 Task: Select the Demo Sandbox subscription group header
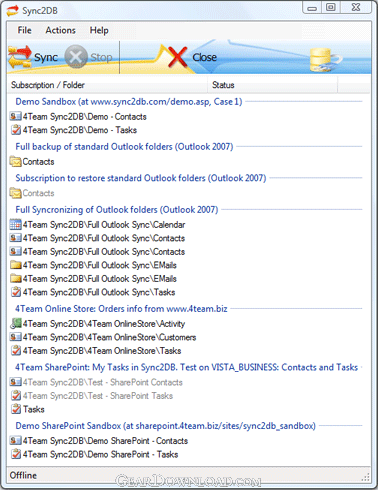(x=129, y=101)
